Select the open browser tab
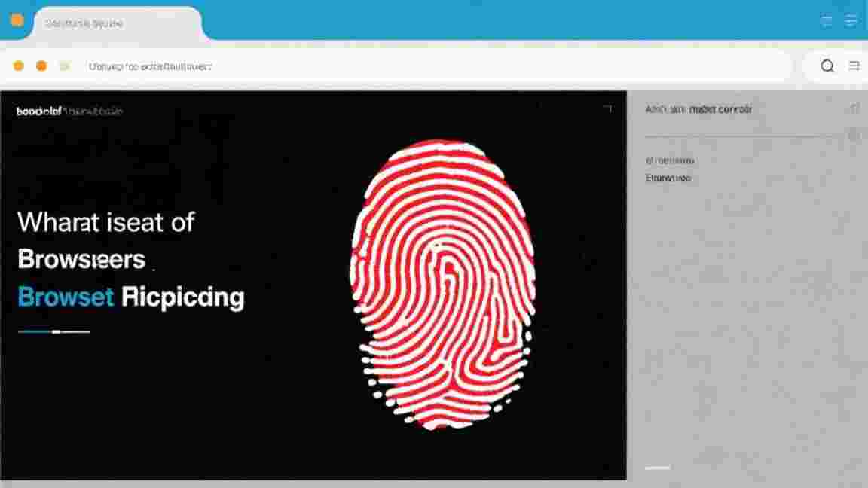 (x=118, y=24)
